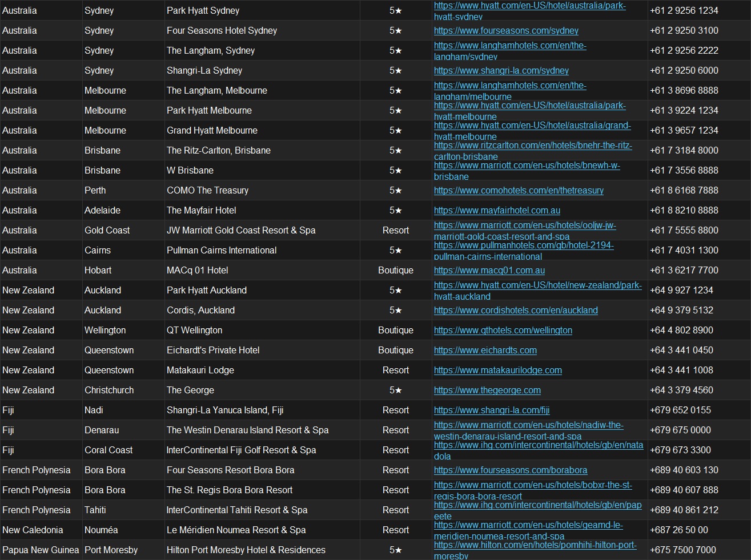Select the Coral Coast cell
Viewport: 751px width, 560px height.
[123, 450]
